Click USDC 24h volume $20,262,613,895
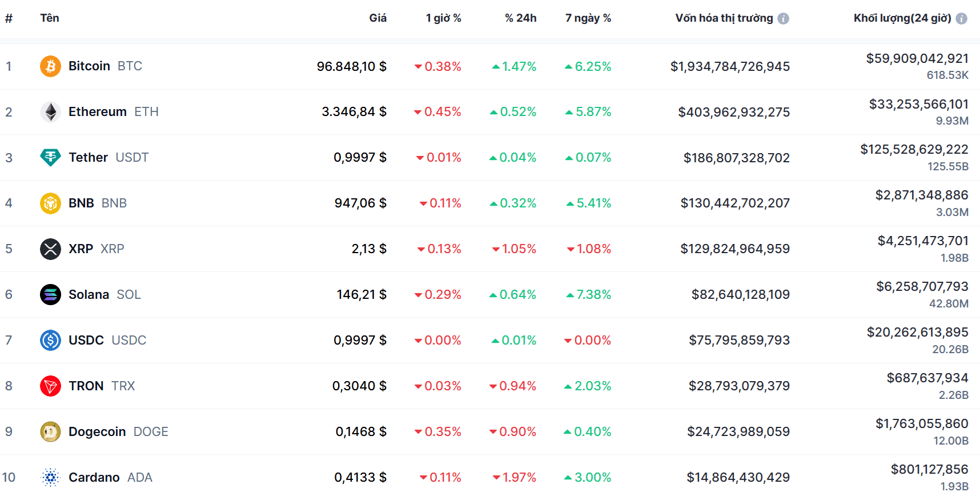 [918, 332]
